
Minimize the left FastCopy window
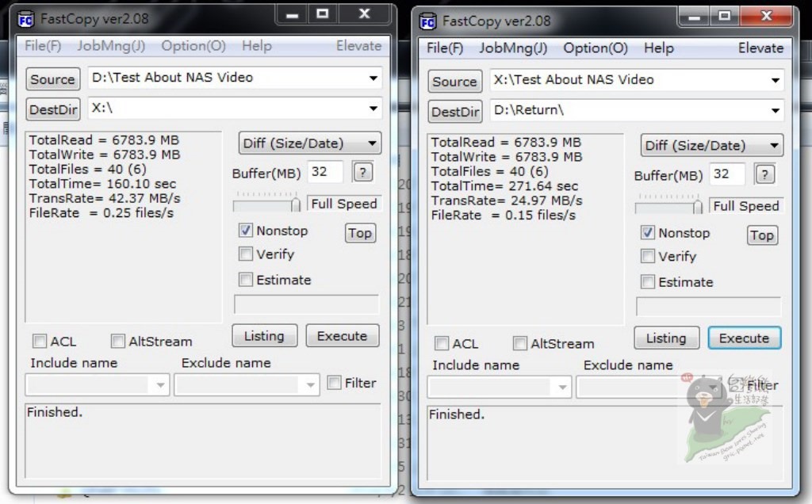(x=292, y=14)
